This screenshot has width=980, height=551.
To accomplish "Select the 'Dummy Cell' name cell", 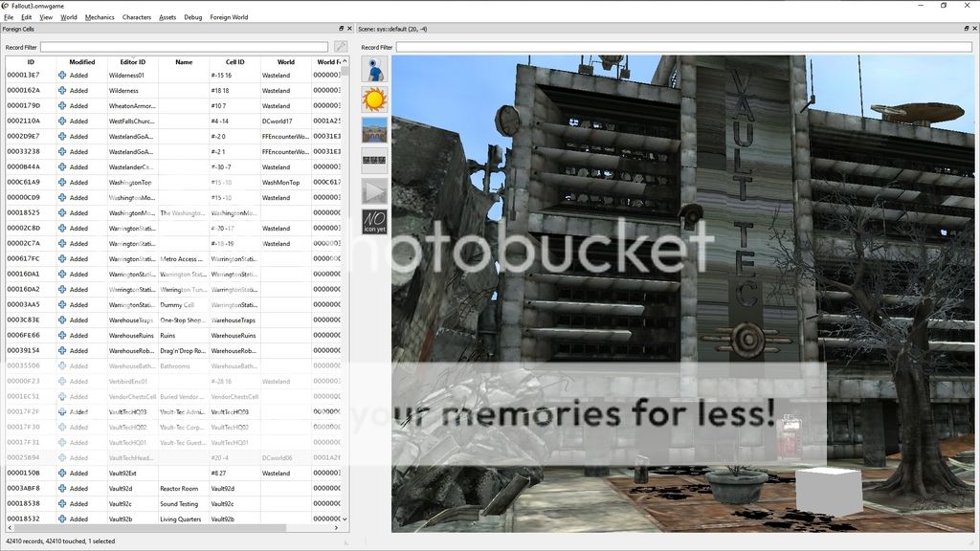I will [x=184, y=305].
